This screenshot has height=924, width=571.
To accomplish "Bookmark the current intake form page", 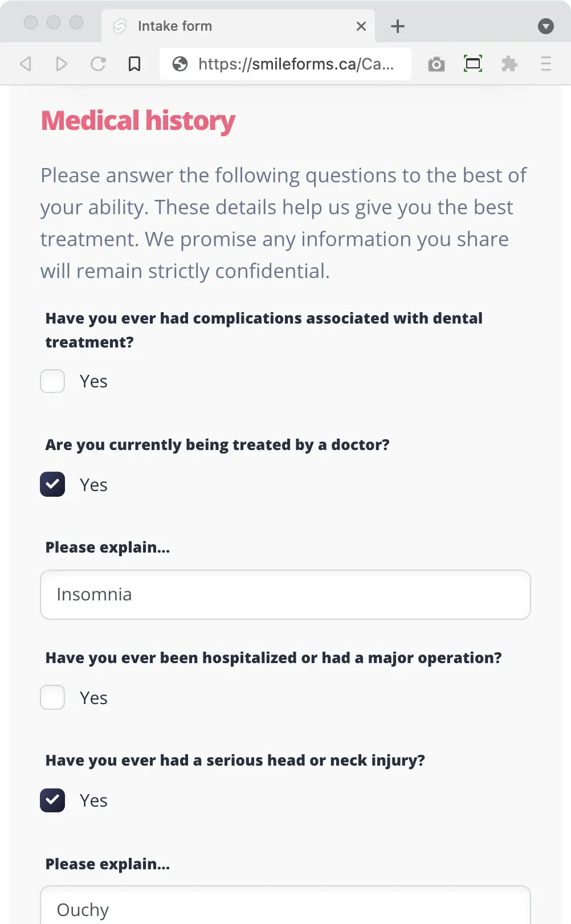I will coord(134,64).
